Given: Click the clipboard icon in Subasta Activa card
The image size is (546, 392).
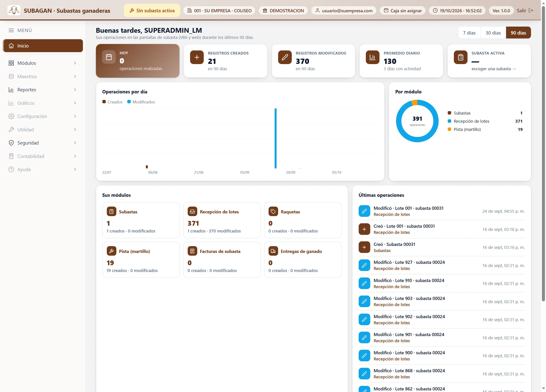Looking at the screenshot, I should pyautogui.click(x=460, y=57).
